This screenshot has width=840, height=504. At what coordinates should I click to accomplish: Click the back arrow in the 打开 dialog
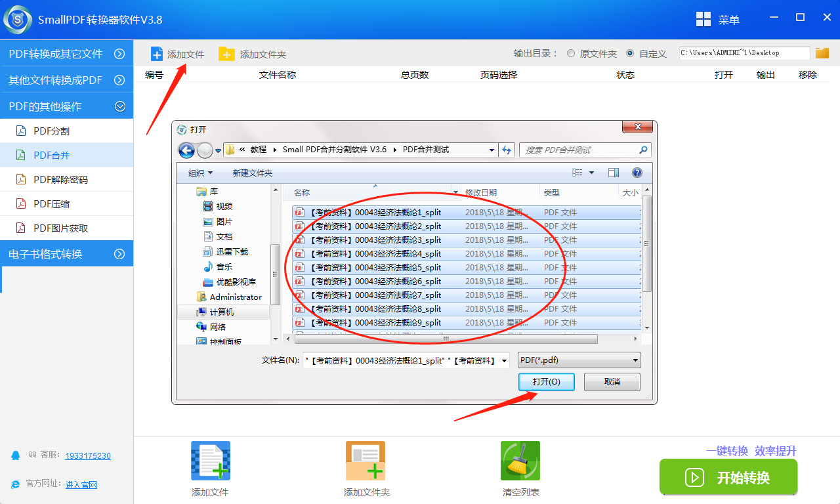tap(186, 150)
